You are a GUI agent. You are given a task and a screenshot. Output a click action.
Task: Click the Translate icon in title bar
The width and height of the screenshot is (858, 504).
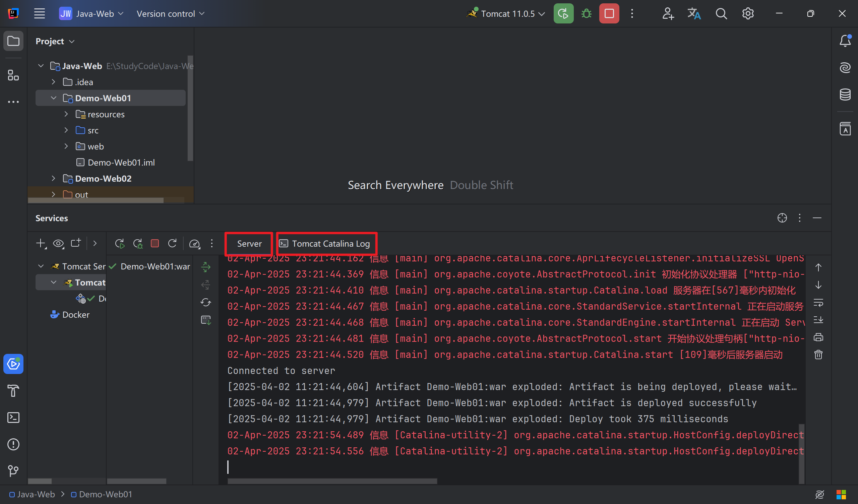[694, 14]
